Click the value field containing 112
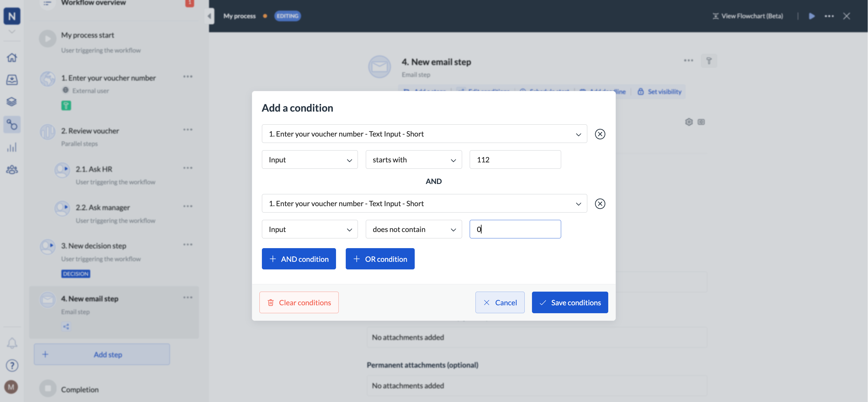The image size is (868, 402). click(515, 160)
